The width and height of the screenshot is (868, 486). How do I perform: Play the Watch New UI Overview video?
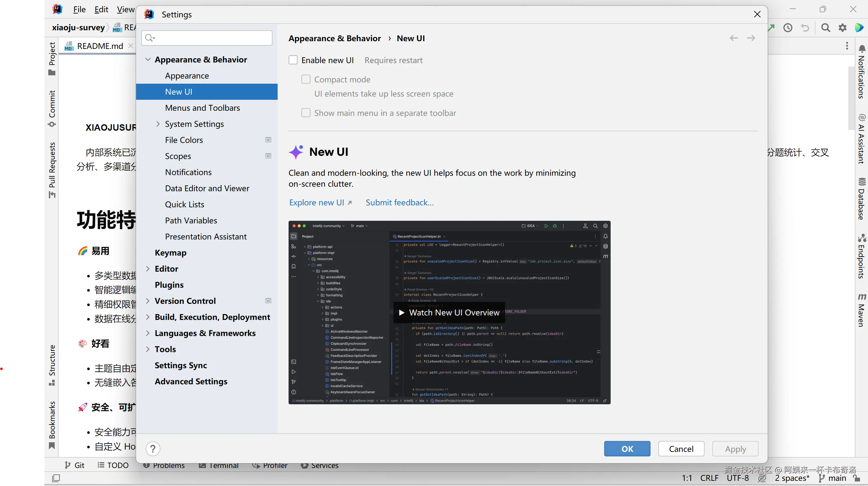click(449, 313)
